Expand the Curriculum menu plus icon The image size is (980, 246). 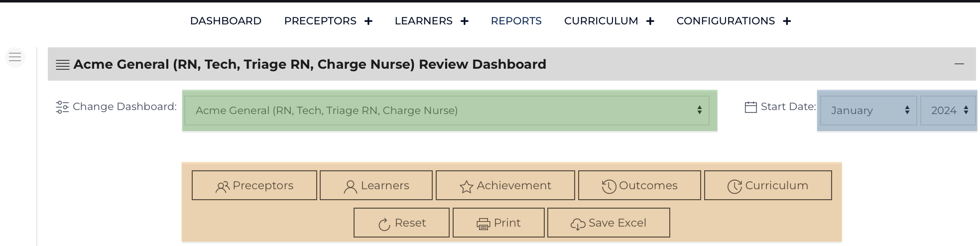pos(650,21)
